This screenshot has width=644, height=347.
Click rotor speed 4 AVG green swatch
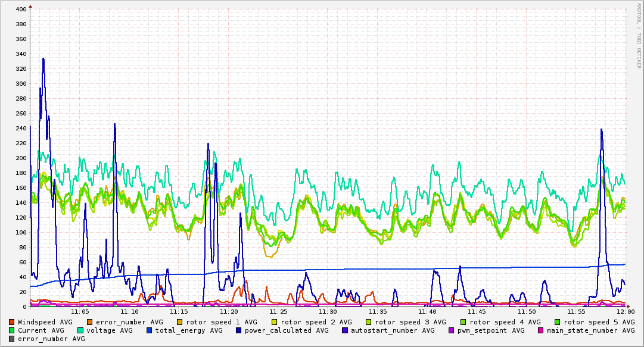tap(463, 323)
